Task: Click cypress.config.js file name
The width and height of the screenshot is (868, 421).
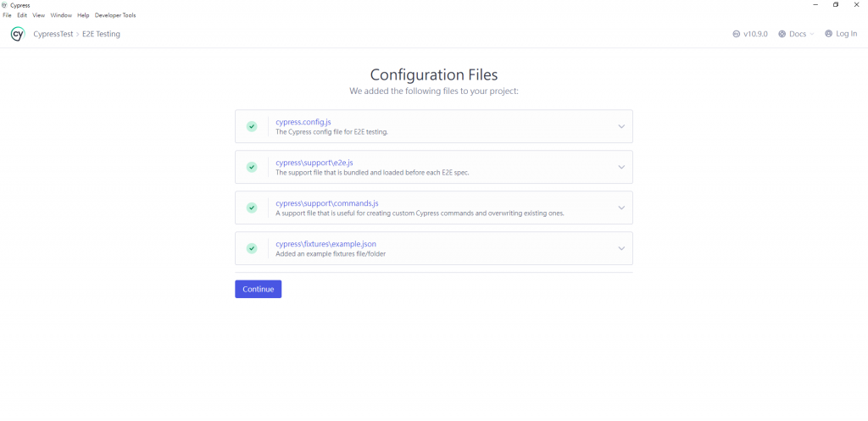Action: coord(303,122)
